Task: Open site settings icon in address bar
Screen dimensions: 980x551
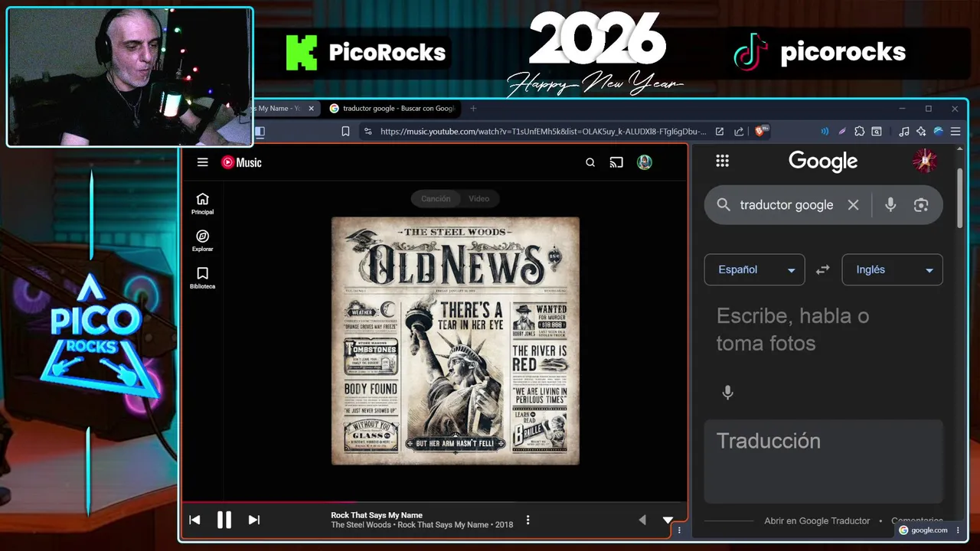Action: (368, 132)
